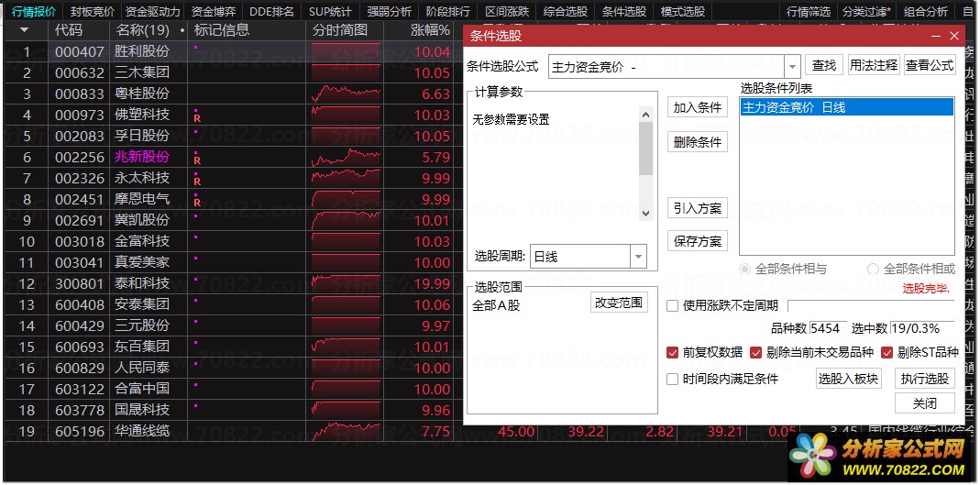Open SUP统计 tab
The width and height of the screenshot is (980, 485).
tap(330, 11)
